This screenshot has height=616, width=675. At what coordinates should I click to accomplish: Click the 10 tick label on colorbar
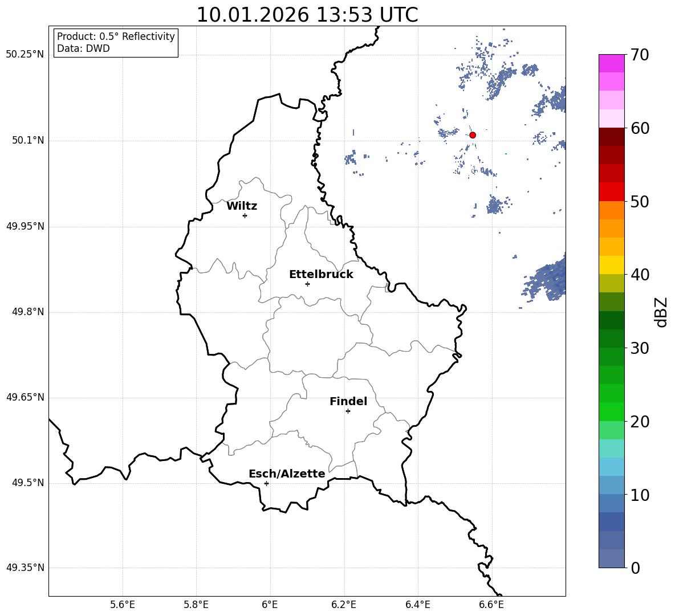639,495
